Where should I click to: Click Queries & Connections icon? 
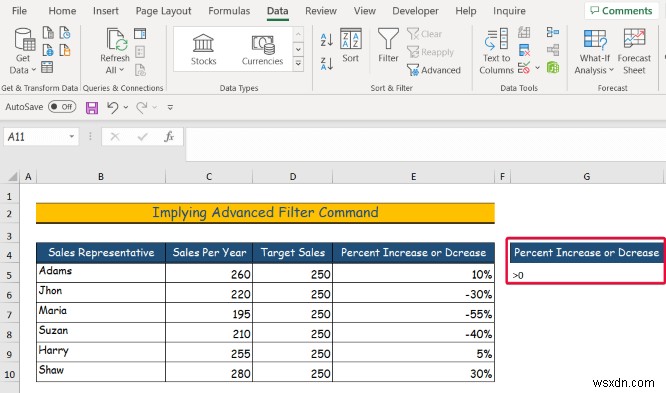pyautogui.click(x=140, y=33)
